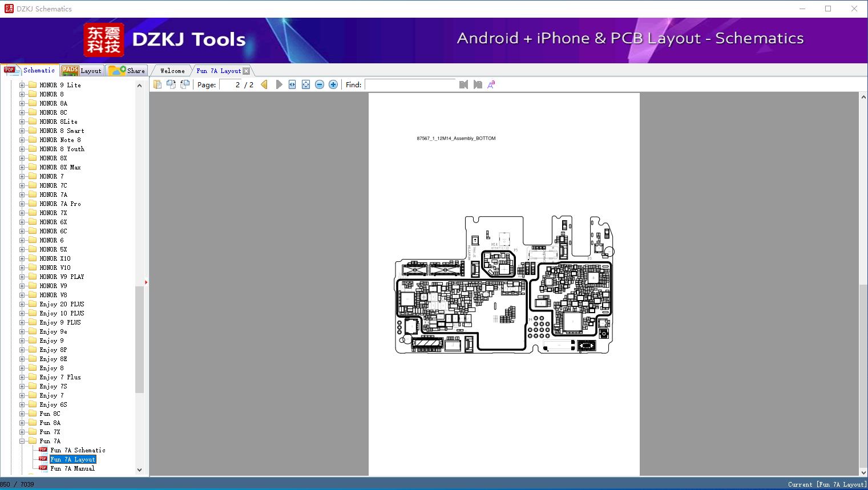Click the find previous icon
Image resolution: width=868 pixels, height=490 pixels.
coord(463,84)
